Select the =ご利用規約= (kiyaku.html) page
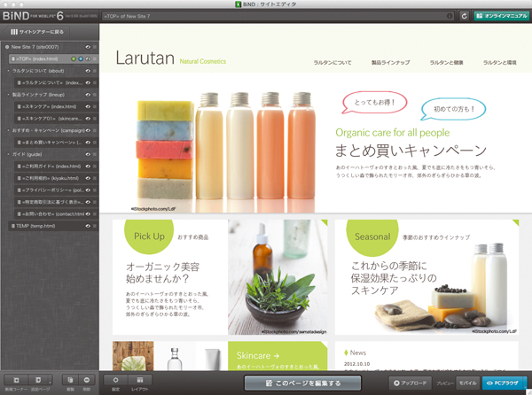The height and width of the screenshot is (395, 532). tap(57, 178)
